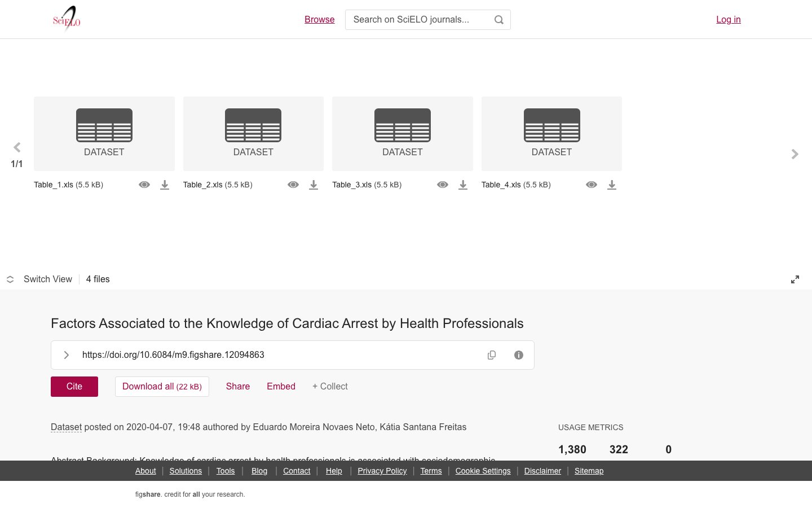Click the Embed button
The image size is (812, 508).
pos(281,387)
